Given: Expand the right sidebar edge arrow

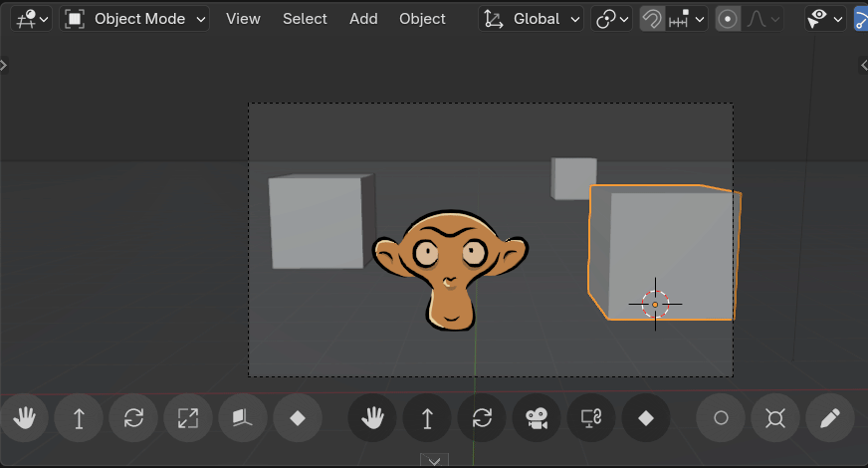Looking at the screenshot, I should tap(864, 66).
